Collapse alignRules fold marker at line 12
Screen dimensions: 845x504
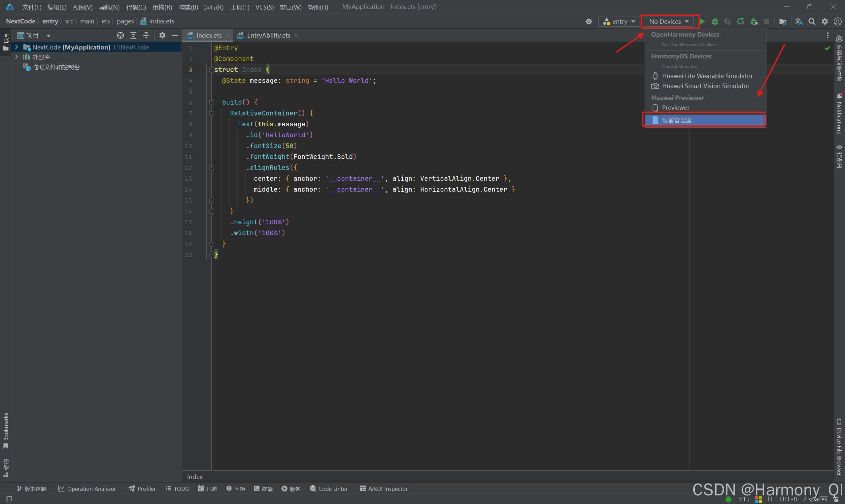[x=212, y=168]
